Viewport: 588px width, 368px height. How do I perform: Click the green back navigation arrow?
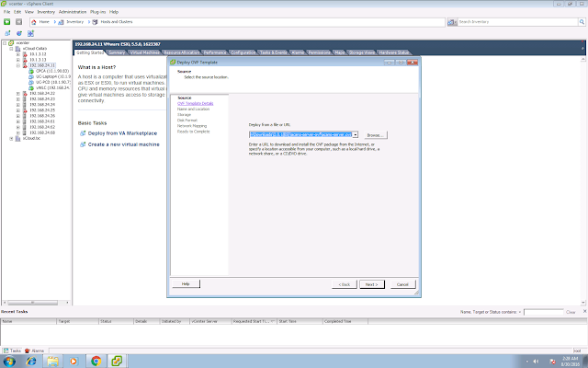6,22
